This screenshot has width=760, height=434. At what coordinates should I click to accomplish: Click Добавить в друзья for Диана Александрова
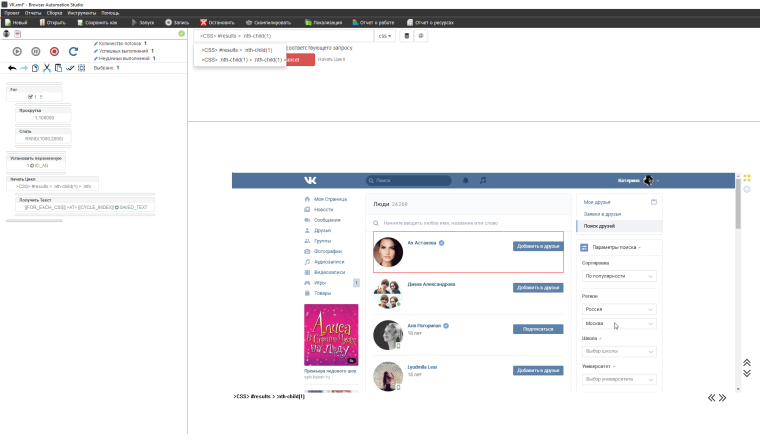pos(538,288)
